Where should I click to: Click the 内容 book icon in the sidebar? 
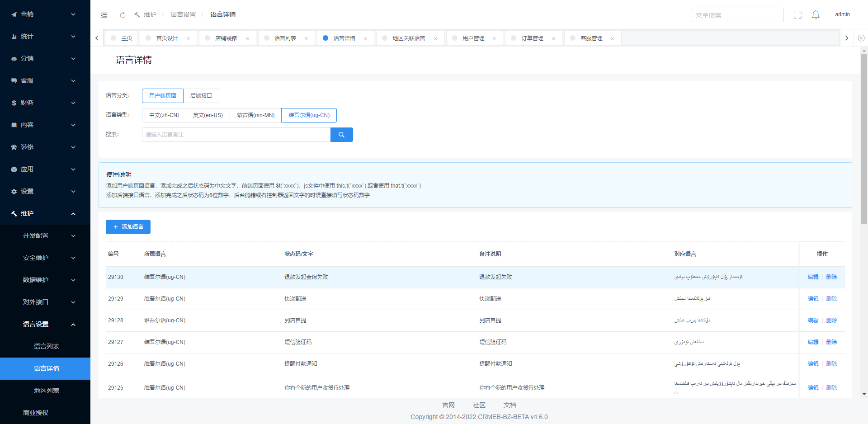[14, 125]
